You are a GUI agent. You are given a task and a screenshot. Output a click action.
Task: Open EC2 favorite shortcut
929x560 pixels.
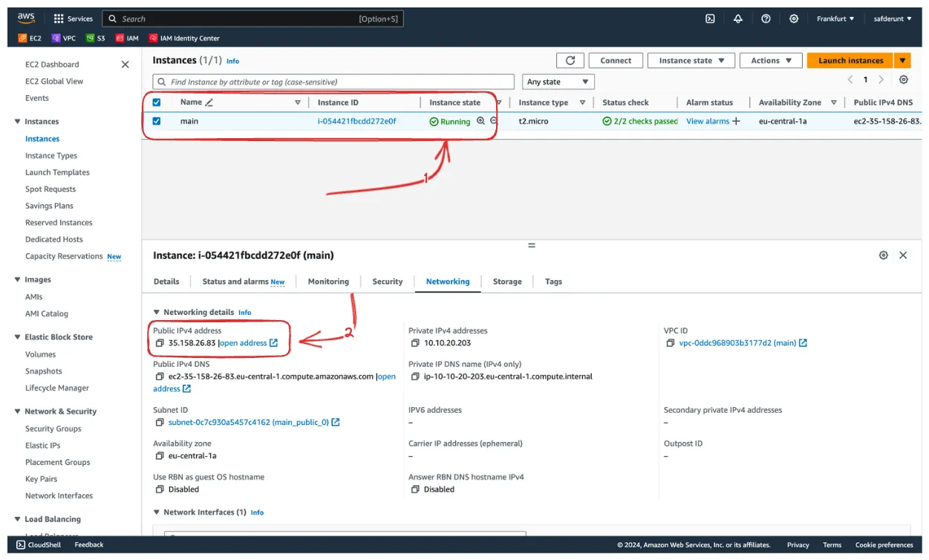click(30, 38)
